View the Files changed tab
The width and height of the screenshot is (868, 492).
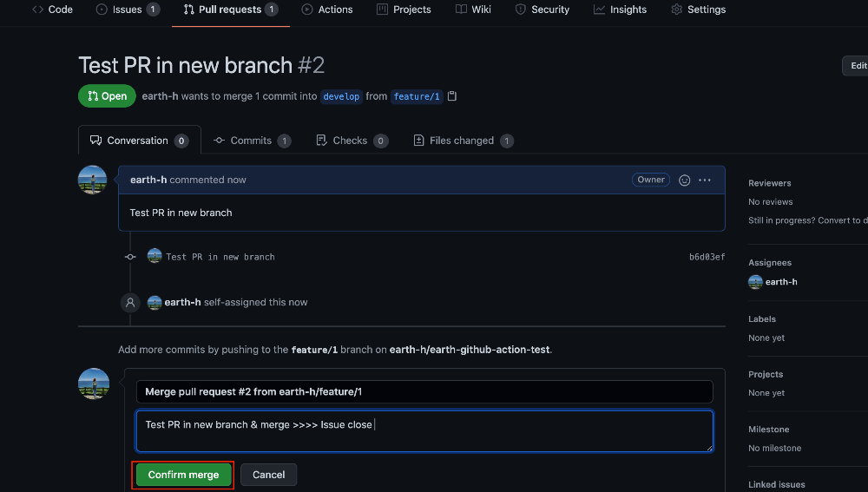click(464, 141)
